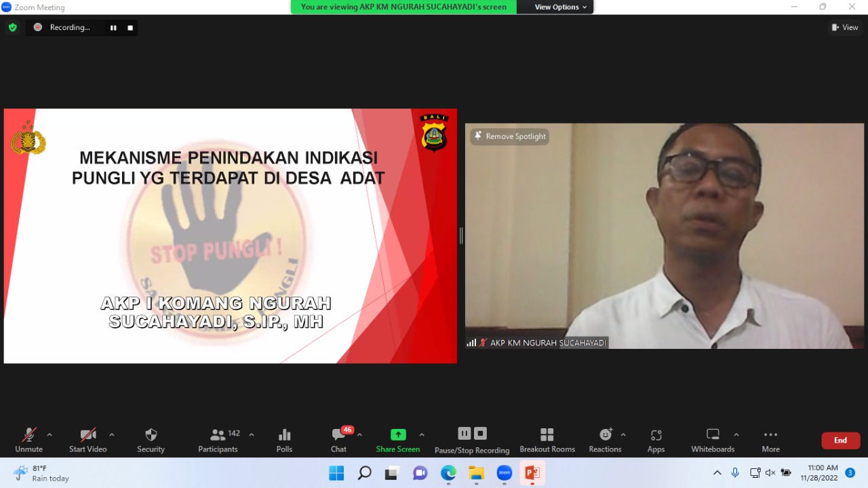Expand the View Options dropdown
Image resolution: width=868 pixels, height=488 pixels.
(561, 7)
